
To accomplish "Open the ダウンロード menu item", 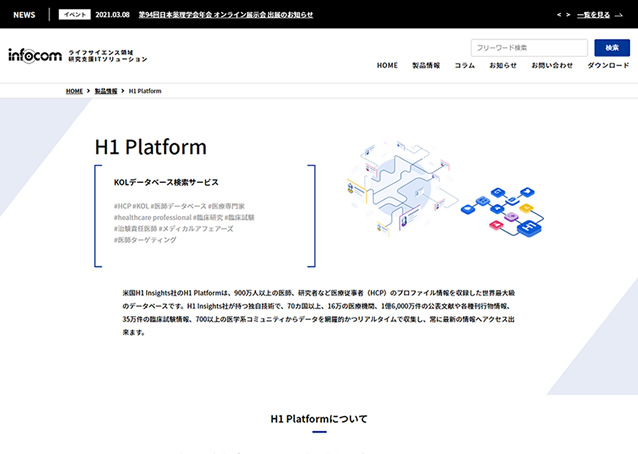I will coord(608,65).
